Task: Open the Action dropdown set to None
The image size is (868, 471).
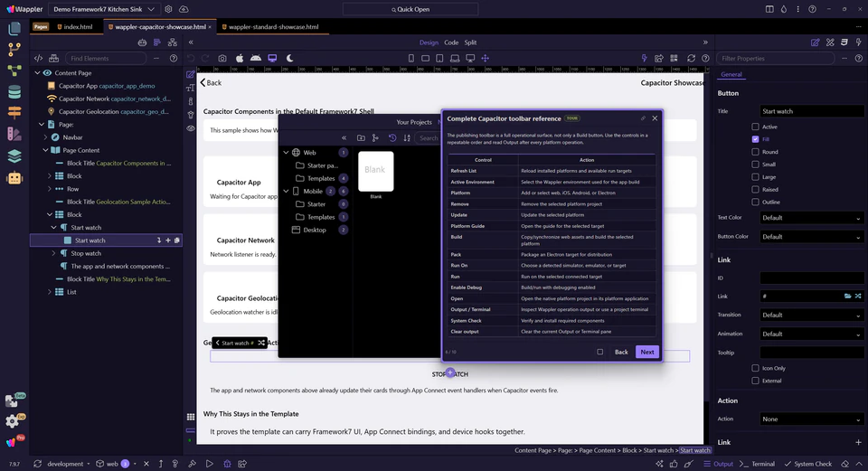Action: click(811, 419)
